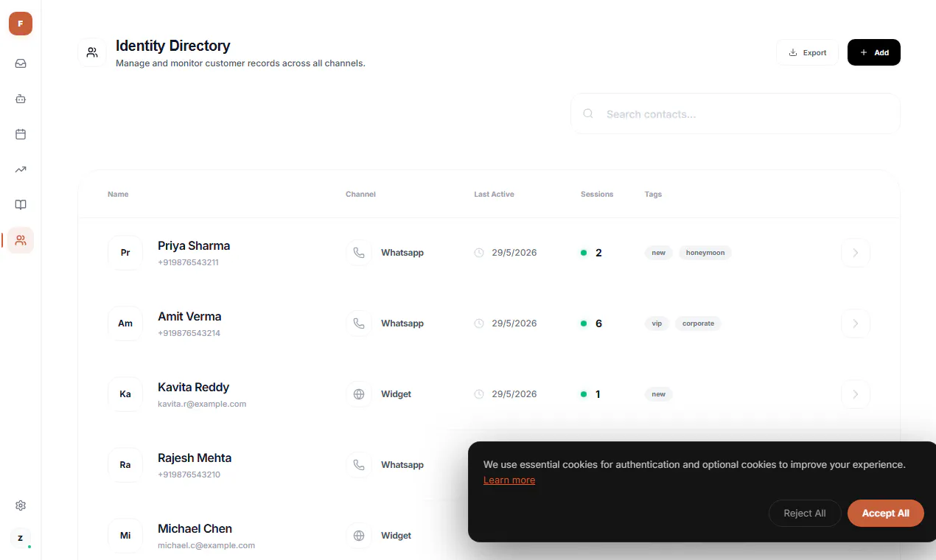Select the contacts people icon in sidebar
Image resolution: width=936 pixels, height=560 pixels.
21,240
